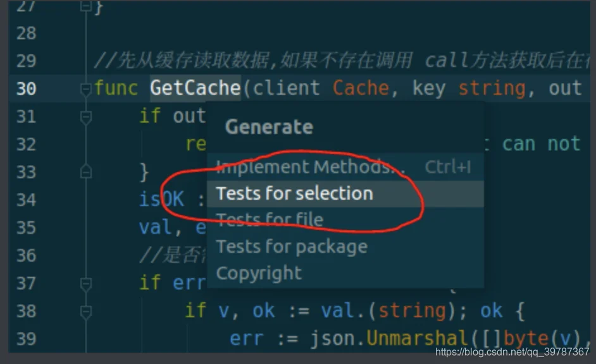
Task: Click line number 35 in gutter
Action: pos(26,228)
